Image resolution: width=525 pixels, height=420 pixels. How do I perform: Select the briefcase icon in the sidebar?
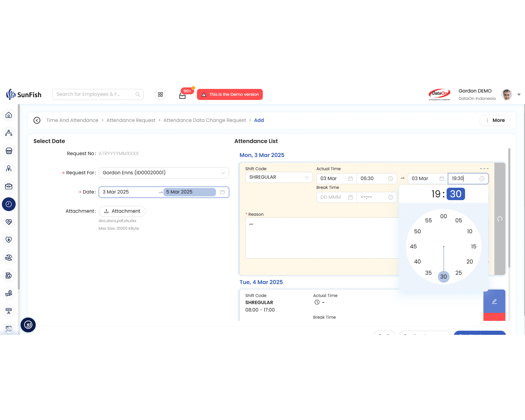coord(9,186)
